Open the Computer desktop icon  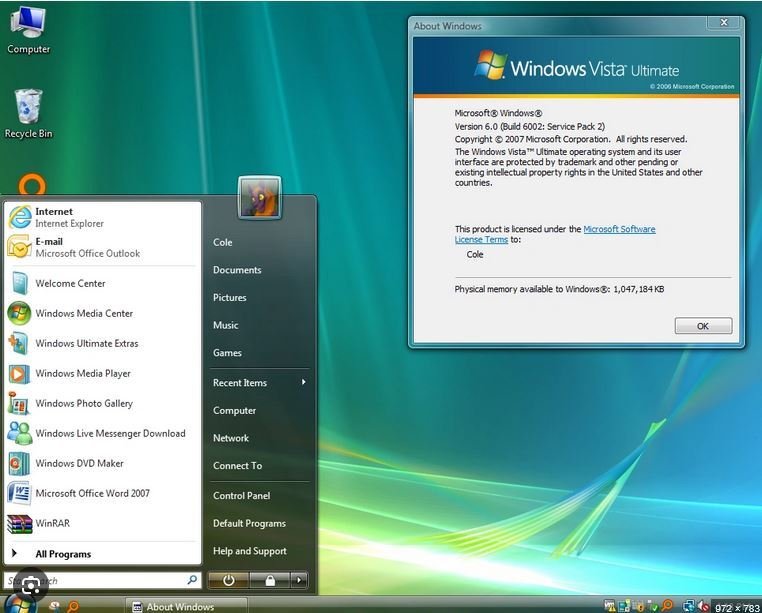[28, 30]
